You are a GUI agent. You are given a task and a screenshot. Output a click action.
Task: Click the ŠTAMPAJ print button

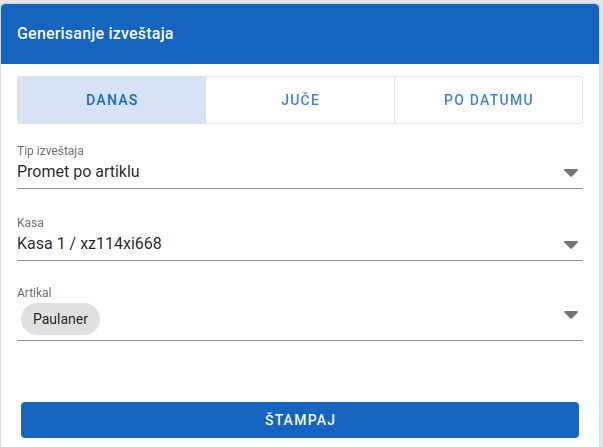pyautogui.click(x=300, y=420)
